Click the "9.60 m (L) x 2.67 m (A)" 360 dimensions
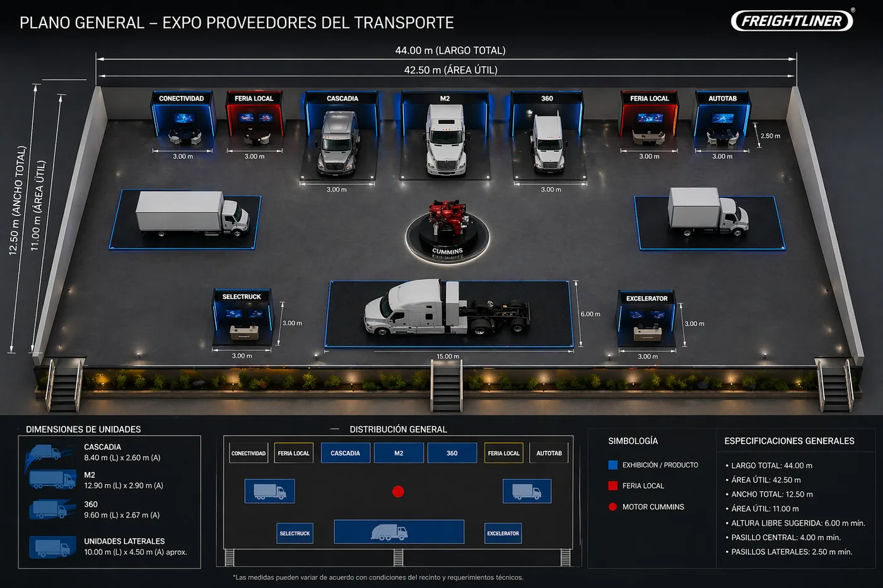 click(122, 515)
